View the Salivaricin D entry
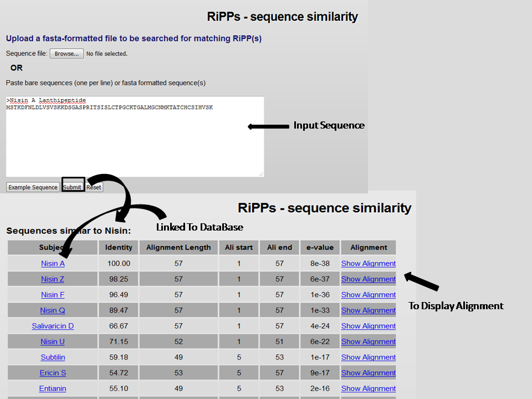The image size is (532, 399). tap(53, 326)
